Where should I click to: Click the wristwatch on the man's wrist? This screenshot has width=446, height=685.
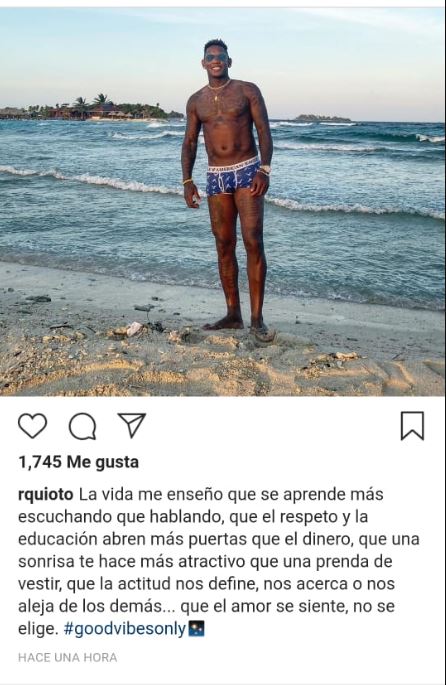[265, 169]
